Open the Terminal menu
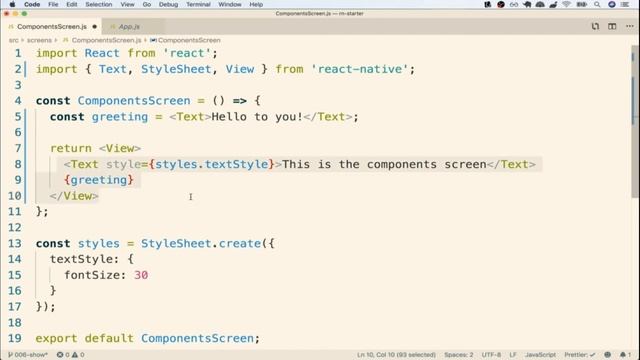This screenshot has height=360, width=640. tap(198, 4)
